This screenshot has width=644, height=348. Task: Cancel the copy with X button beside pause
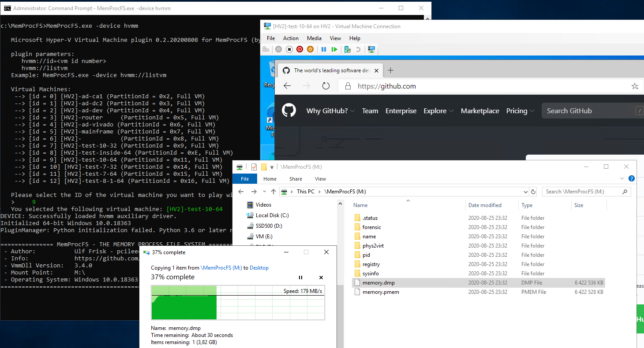321,278
